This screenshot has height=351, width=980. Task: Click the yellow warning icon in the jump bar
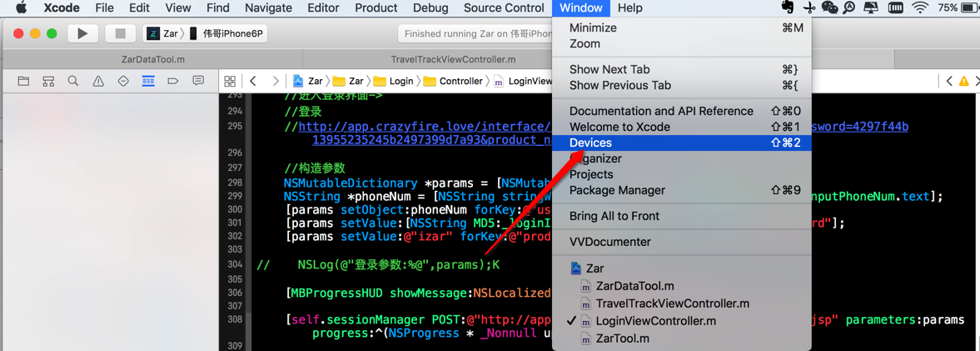[x=963, y=81]
